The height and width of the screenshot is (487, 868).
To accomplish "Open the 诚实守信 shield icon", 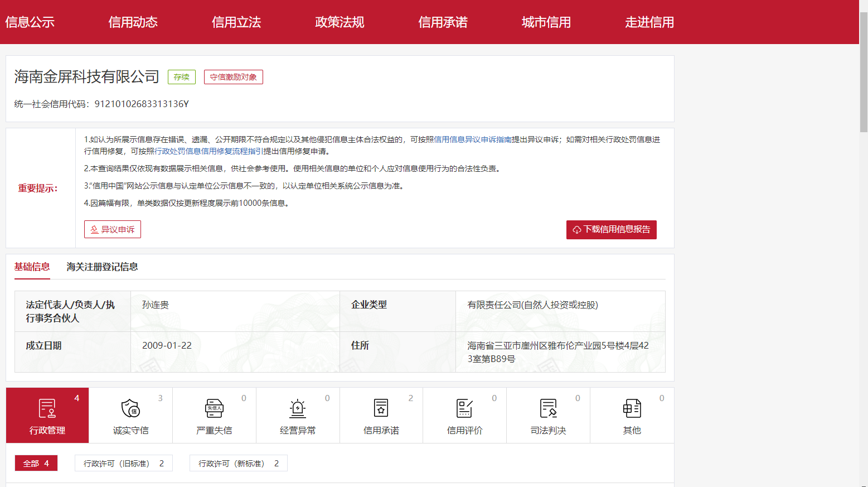I will tap(130, 408).
